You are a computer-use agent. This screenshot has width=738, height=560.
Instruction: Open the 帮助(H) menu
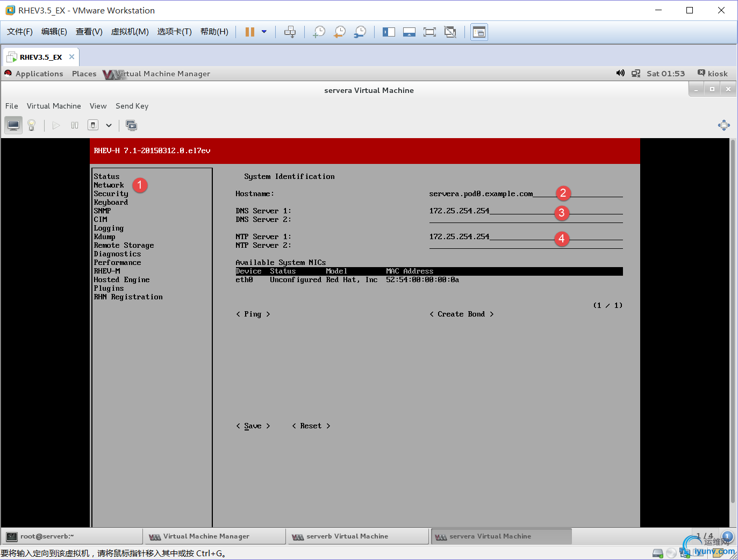[214, 32]
